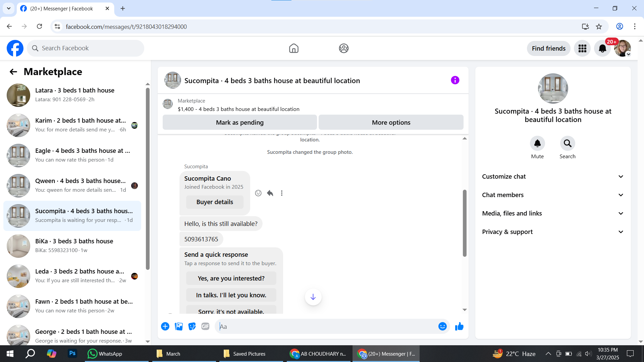644x362 pixels.
Task: Click the chat messages scrollbar
Action: [465, 223]
